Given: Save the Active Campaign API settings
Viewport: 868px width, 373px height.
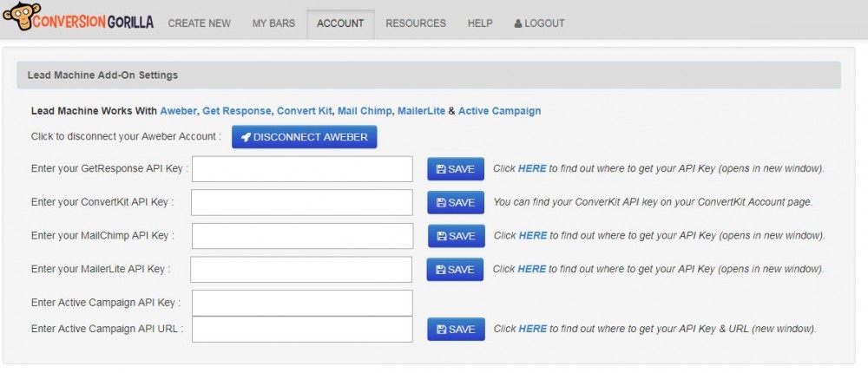Looking at the screenshot, I should point(456,330).
